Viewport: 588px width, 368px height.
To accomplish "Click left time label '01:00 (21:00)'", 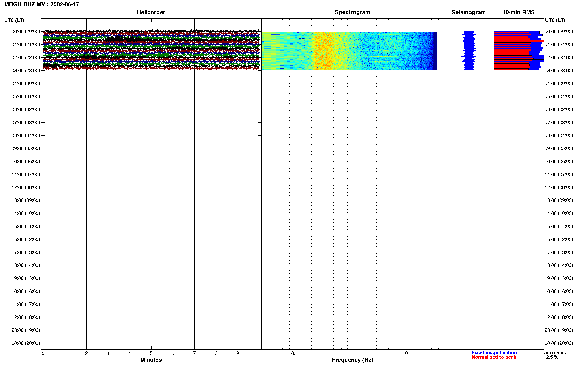I will 26,45.
